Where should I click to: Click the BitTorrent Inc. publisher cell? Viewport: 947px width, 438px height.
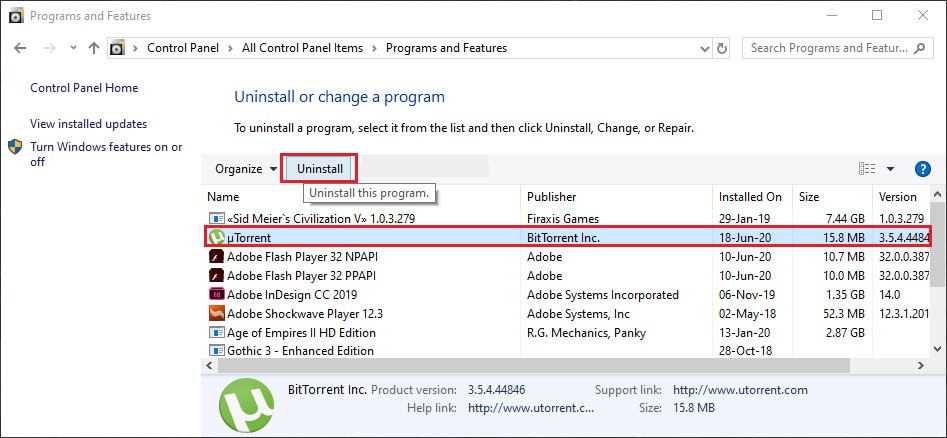point(563,237)
